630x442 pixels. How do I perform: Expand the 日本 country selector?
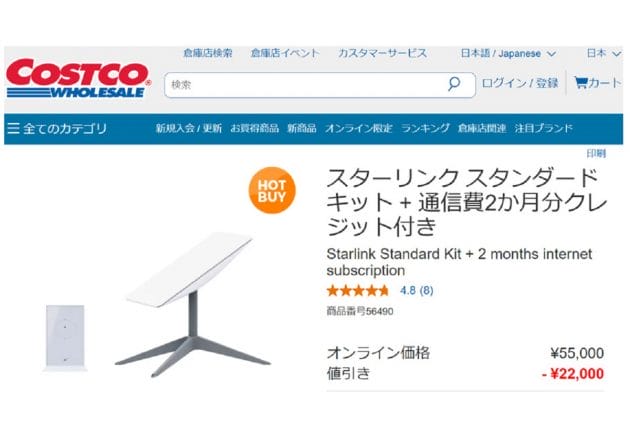tap(603, 53)
